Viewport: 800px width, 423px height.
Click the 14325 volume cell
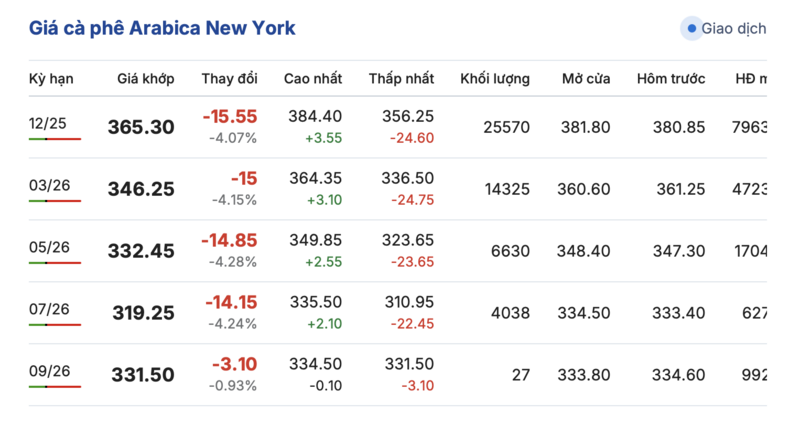[507, 189]
